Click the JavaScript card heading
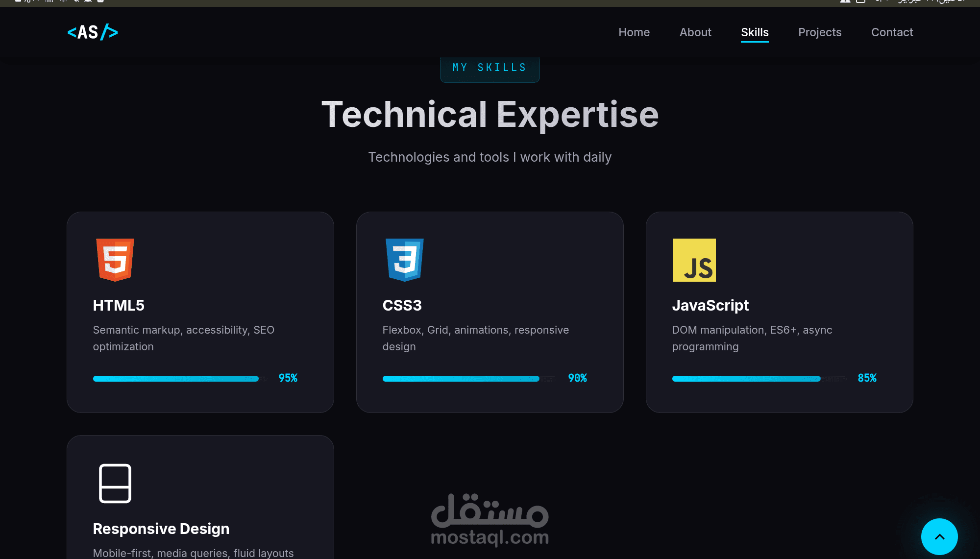 [710, 305]
